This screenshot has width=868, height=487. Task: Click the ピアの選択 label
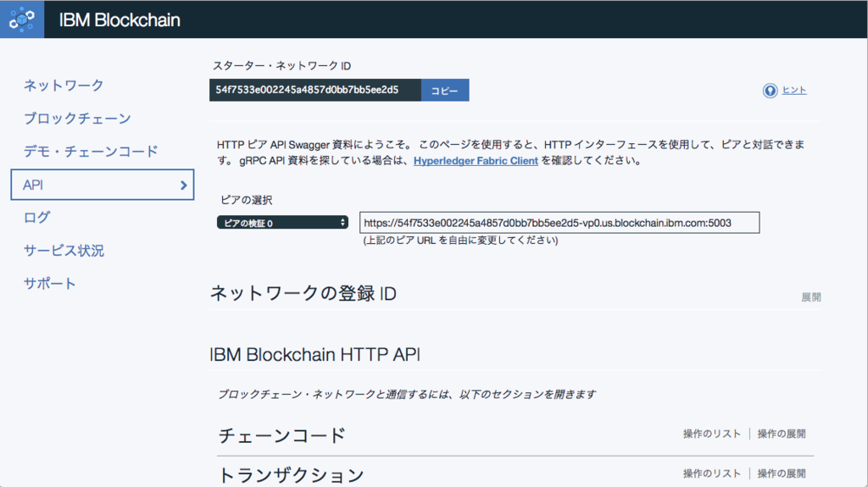[247, 200]
